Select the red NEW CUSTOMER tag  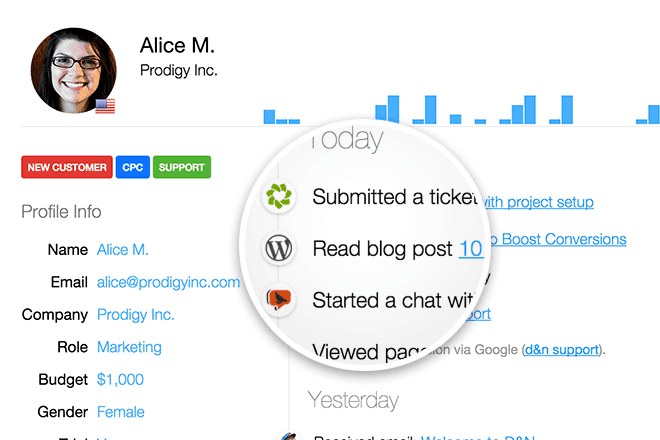pos(67,168)
